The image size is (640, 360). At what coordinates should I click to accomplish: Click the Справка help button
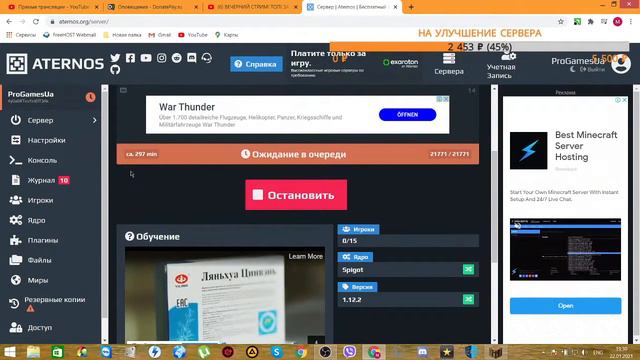coord(256,64)
